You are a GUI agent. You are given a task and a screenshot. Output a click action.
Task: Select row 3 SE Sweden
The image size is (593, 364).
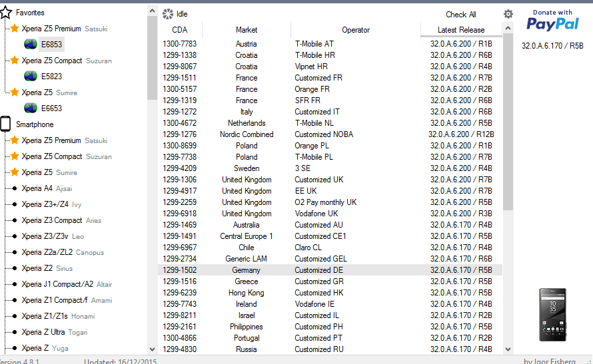coord(330,168)
